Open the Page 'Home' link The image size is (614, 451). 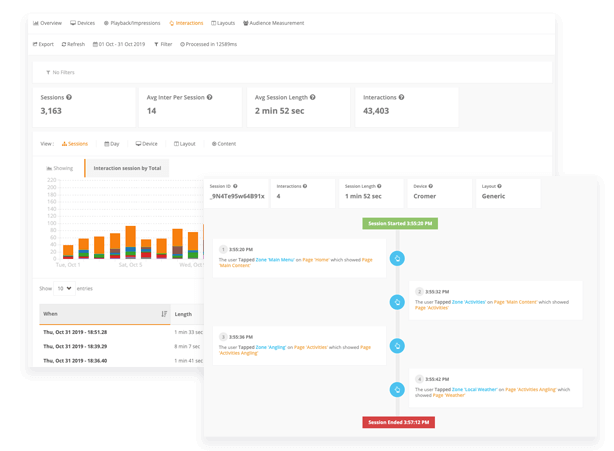click(316, 260)
